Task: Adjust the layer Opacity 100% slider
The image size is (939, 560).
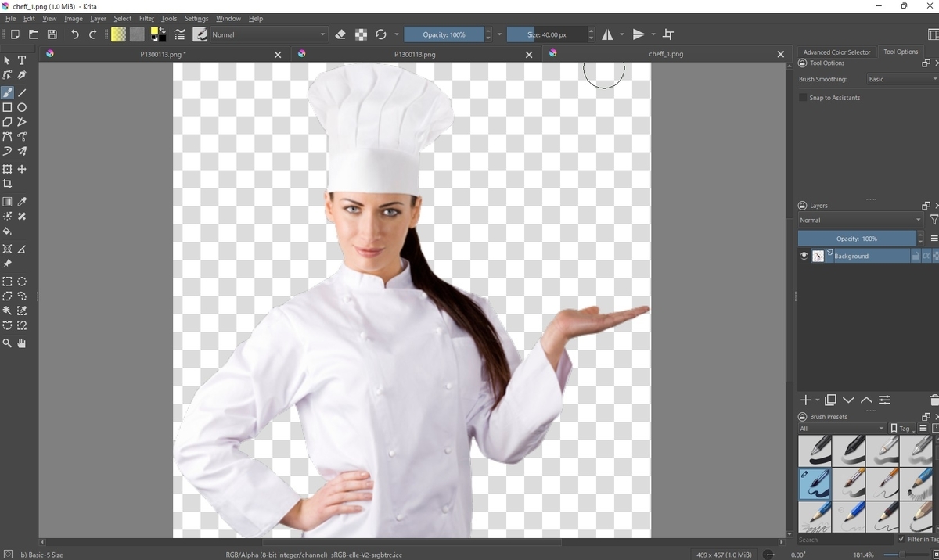Action: click(857, 239)
